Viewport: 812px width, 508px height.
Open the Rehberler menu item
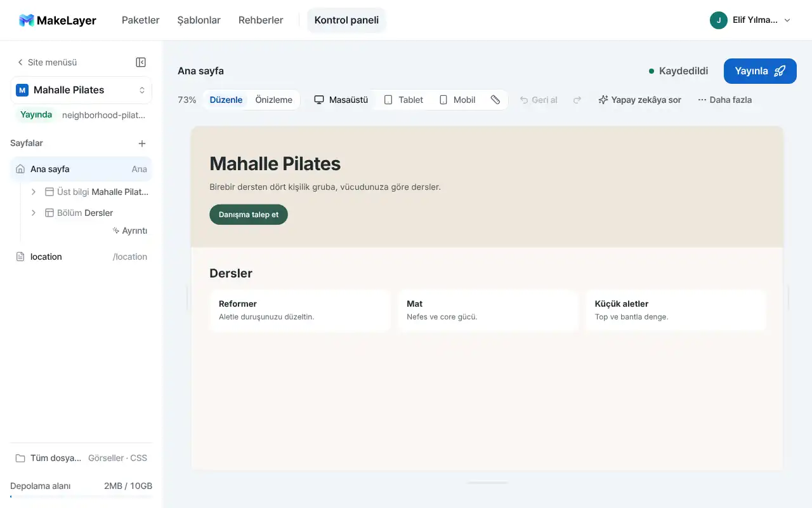(x=261, y=20)
